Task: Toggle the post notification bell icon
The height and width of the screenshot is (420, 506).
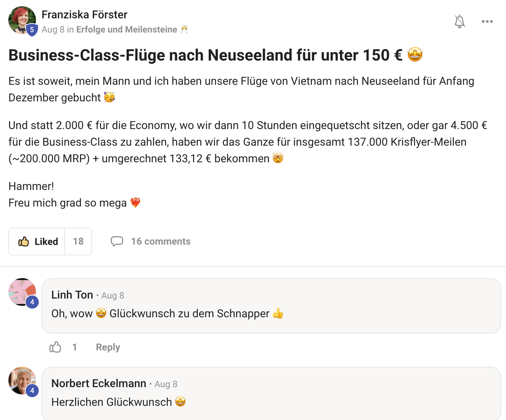Action: 460,21
